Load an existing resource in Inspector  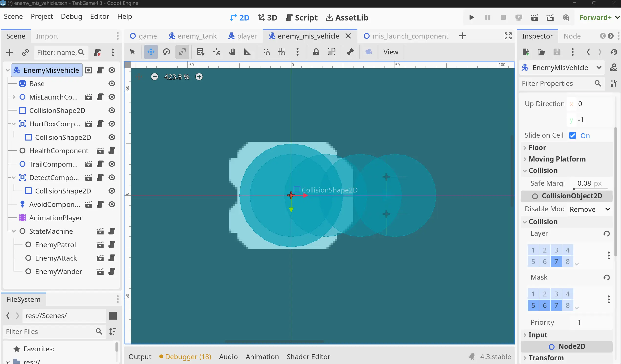click(x=541, y=52)
